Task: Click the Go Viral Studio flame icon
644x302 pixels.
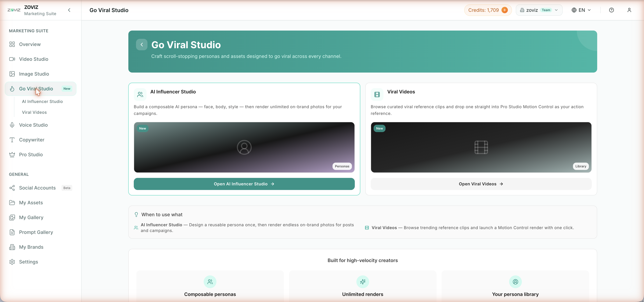Action: [x=12, y=89]
